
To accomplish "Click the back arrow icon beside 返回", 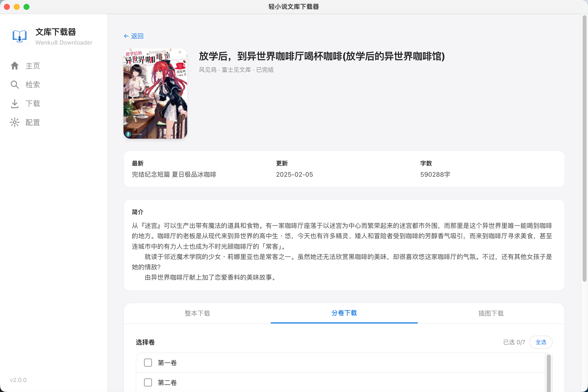I will point(126,36).
